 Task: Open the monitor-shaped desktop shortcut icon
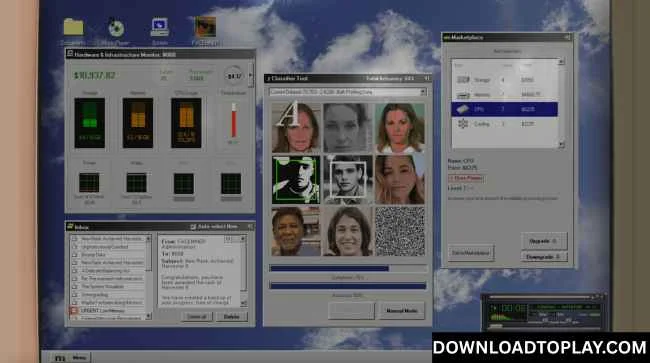160,27
